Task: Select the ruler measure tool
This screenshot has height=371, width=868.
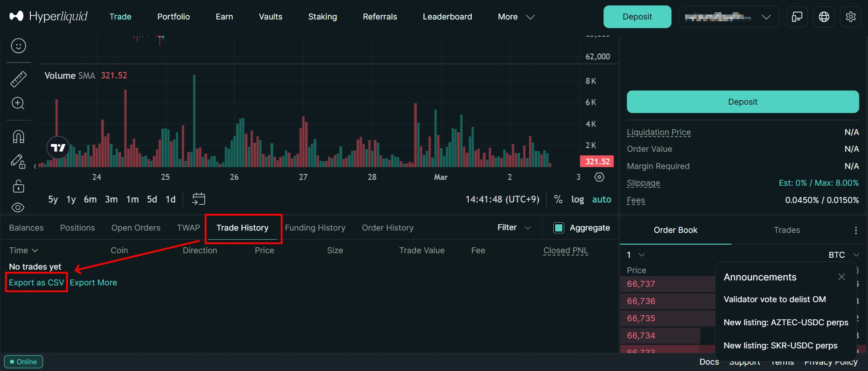Action: coord(18,79)
